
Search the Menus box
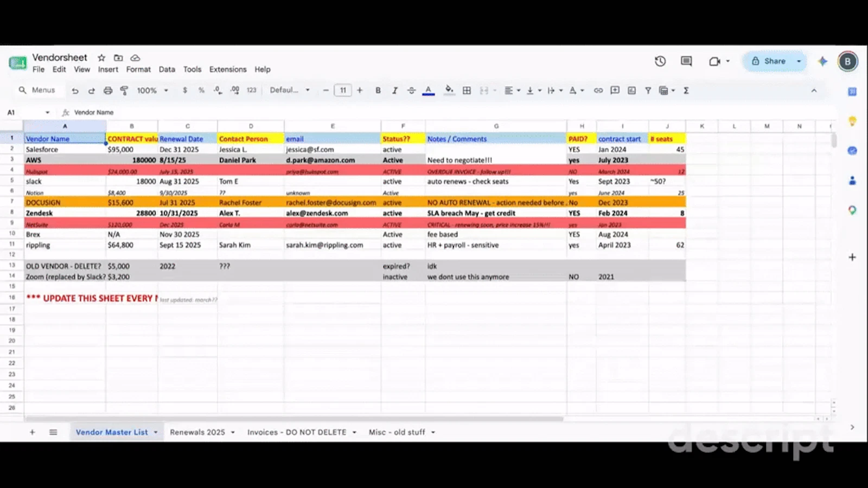click(38, 91)
